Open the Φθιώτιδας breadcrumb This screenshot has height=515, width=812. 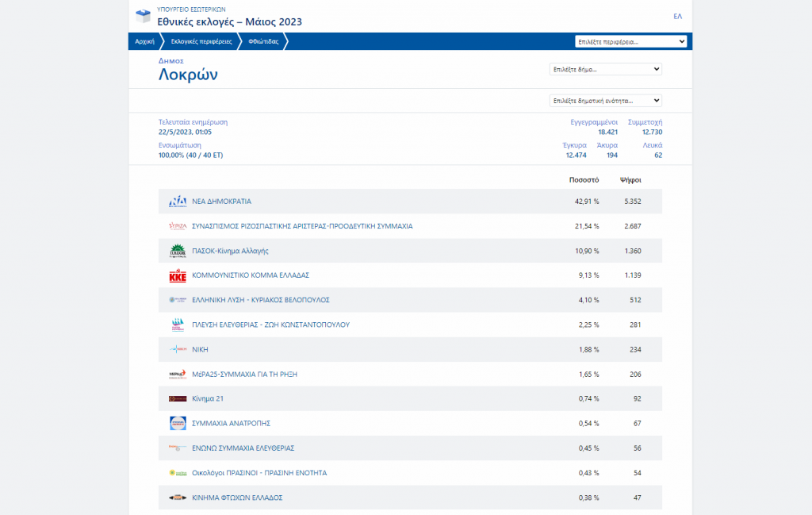point(263,41)
